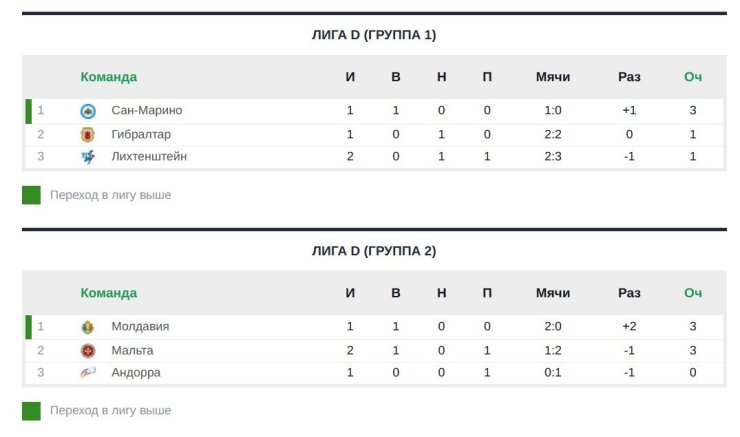Click the ЛИГА D (ГРУППА 2) title
Screen dimensions: 740x437
tap(374, 251)
